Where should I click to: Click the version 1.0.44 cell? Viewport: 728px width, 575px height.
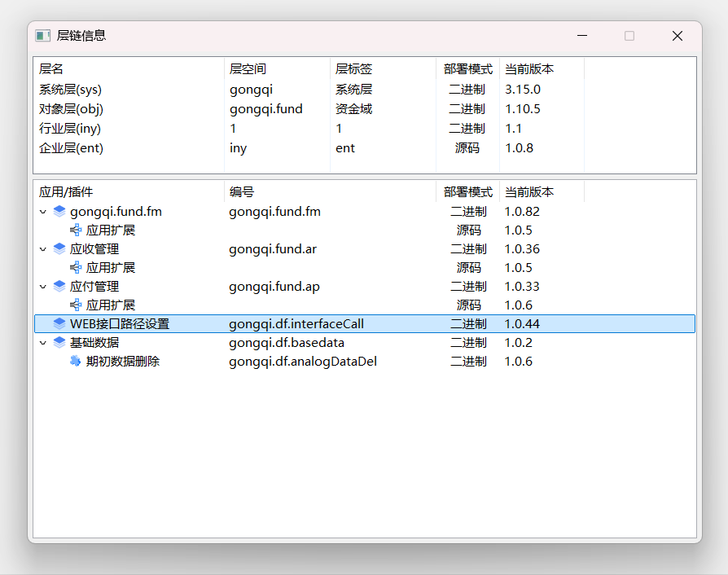point(522,323)
